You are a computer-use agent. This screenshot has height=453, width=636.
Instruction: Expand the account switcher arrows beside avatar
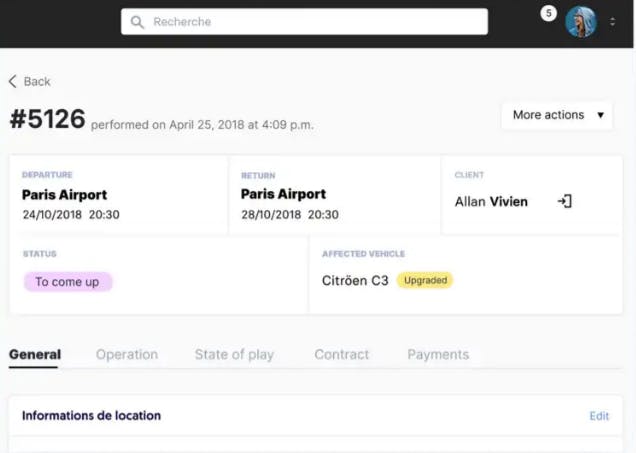click(612, 22)
